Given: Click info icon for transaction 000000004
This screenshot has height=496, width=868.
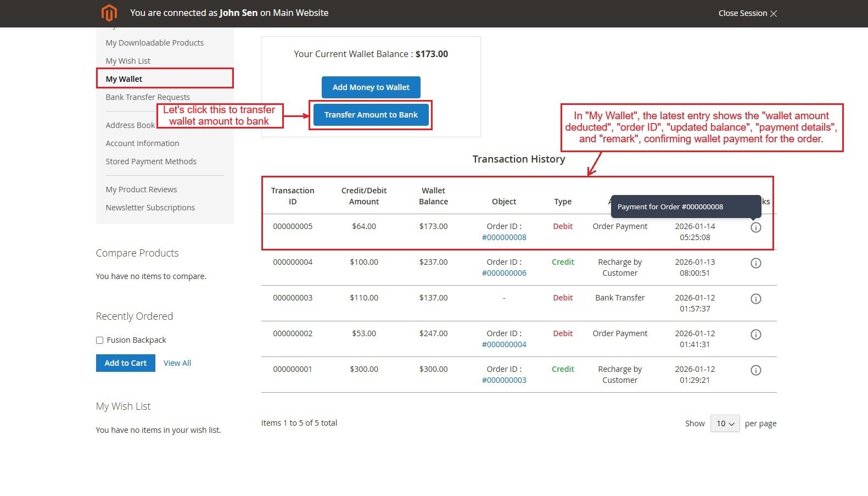Looking at the screenshot, I should (755, 263).
